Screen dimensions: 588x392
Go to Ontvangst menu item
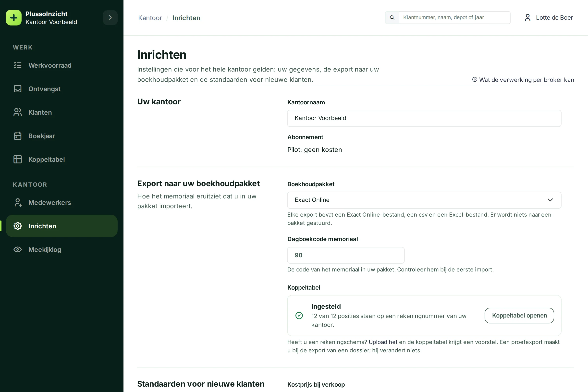click(x=62, y=89)
